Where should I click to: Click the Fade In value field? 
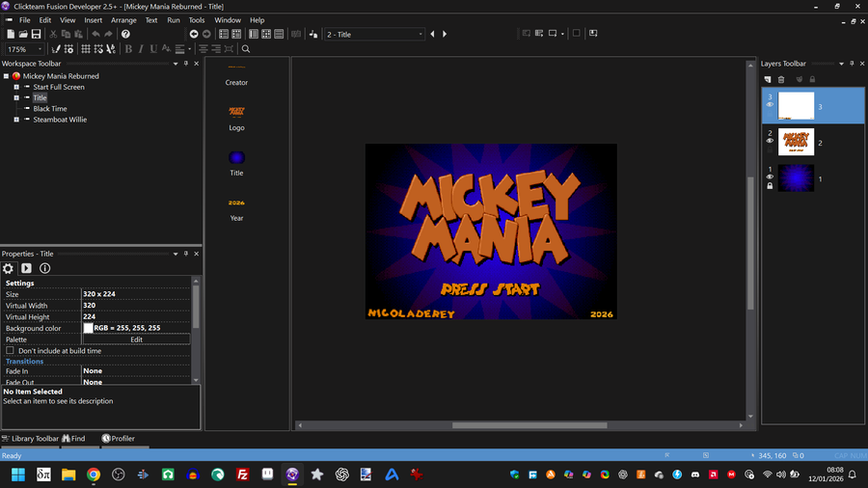point(136,370)
